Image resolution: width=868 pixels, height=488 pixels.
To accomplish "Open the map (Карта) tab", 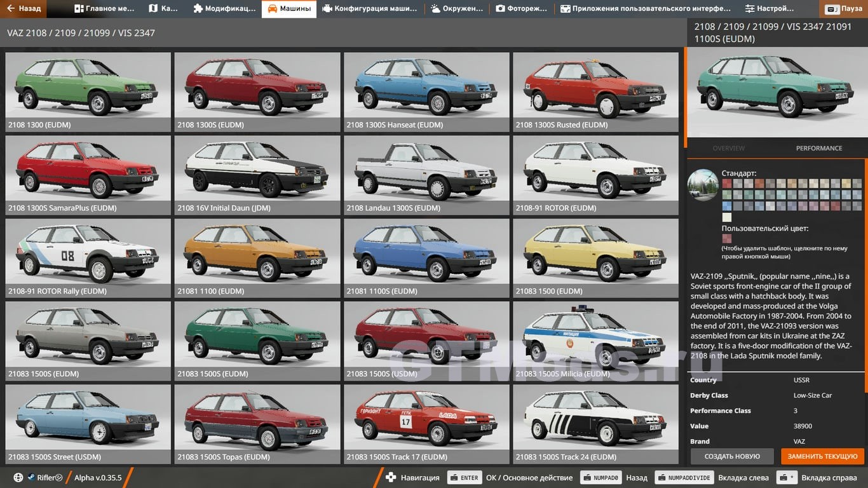I will pos(163,9).
